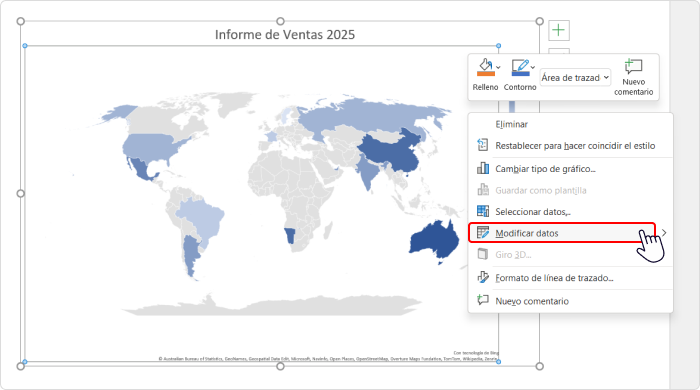Click the Modificar datos sheet icon
Screen dimensions: 700x390
483,232
